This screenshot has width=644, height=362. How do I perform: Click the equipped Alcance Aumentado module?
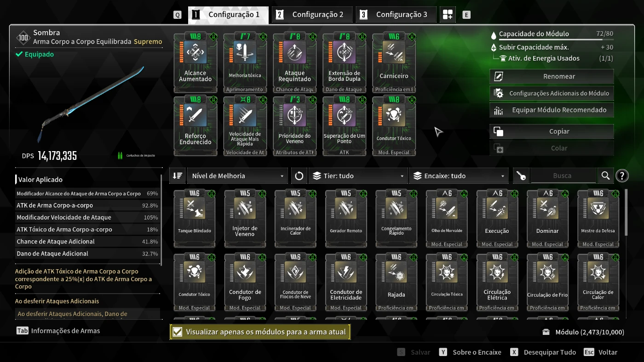click(195, 63)
